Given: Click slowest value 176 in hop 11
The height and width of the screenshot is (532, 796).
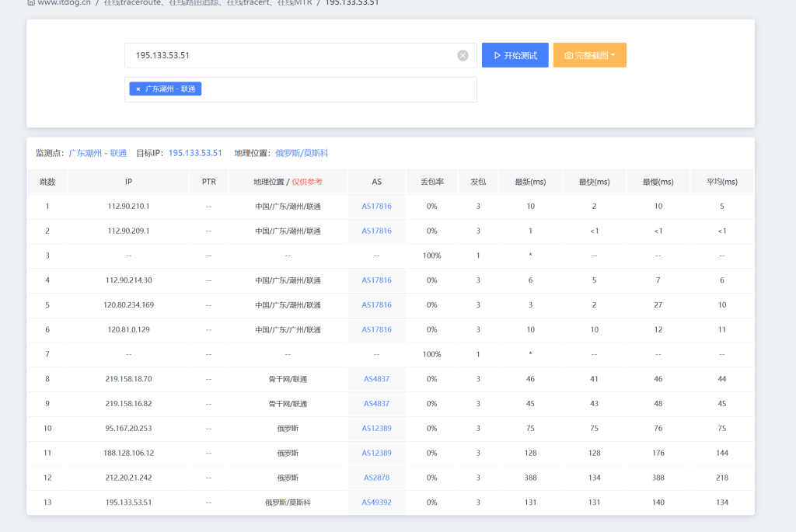Looking at the screenshot, I should [658, 453].
